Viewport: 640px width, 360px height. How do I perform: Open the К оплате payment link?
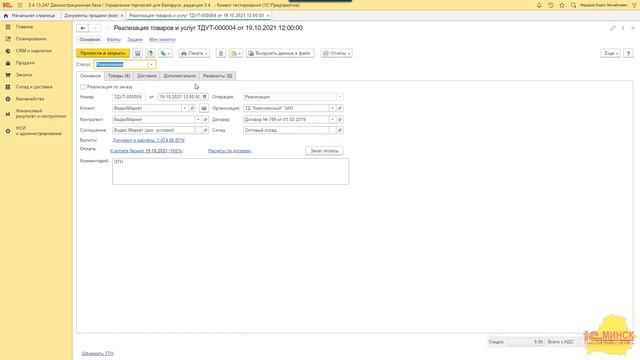point(147,151)
